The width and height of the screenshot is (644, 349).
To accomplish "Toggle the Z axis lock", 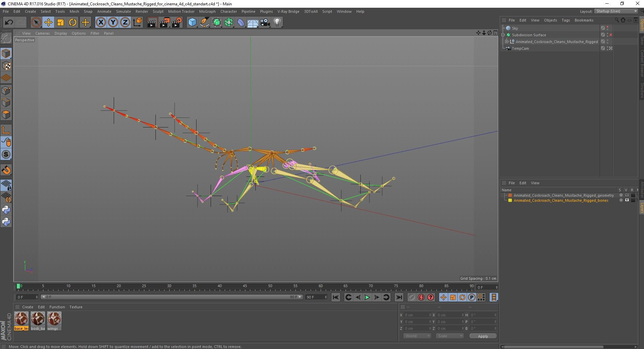I will 125,23.
